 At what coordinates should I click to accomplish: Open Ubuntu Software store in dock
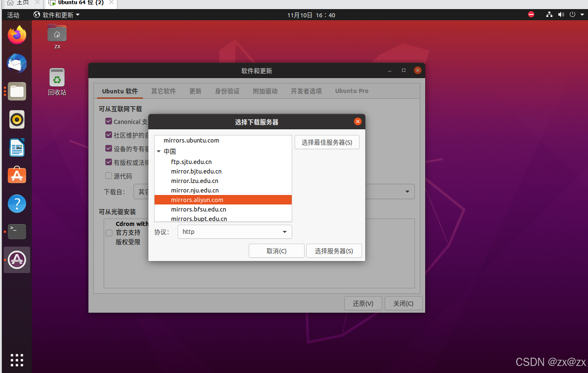[17, 176]
